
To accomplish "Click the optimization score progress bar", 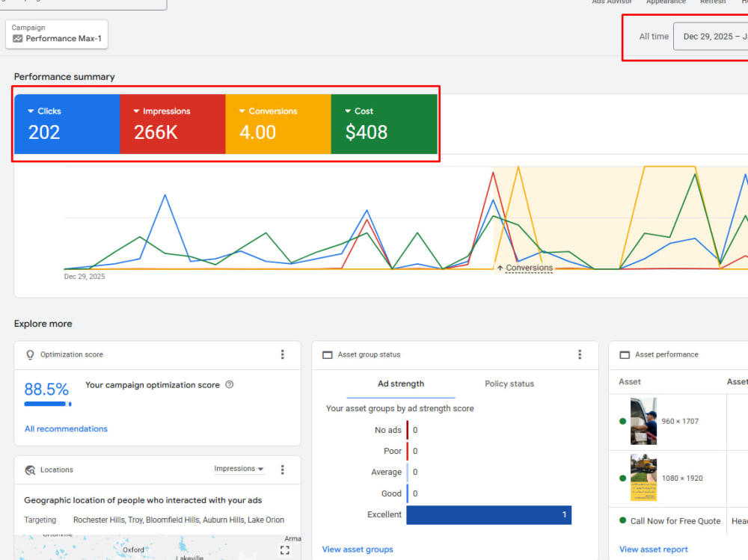I will tap(48, 404).
